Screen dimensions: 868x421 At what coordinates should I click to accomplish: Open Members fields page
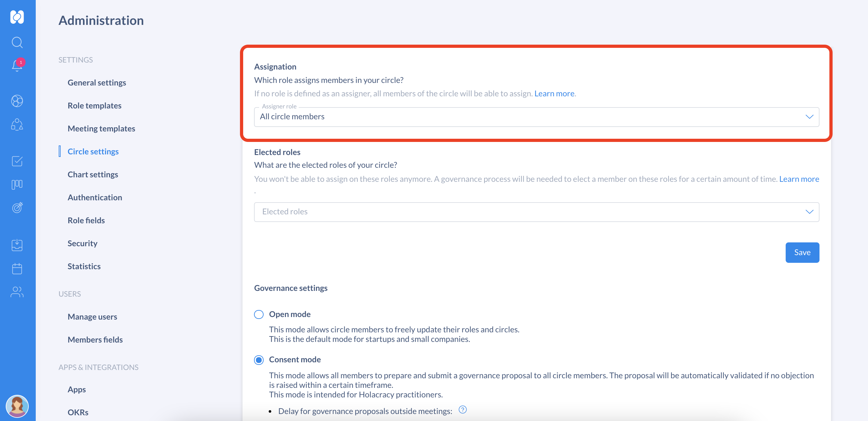coord(95,339)
